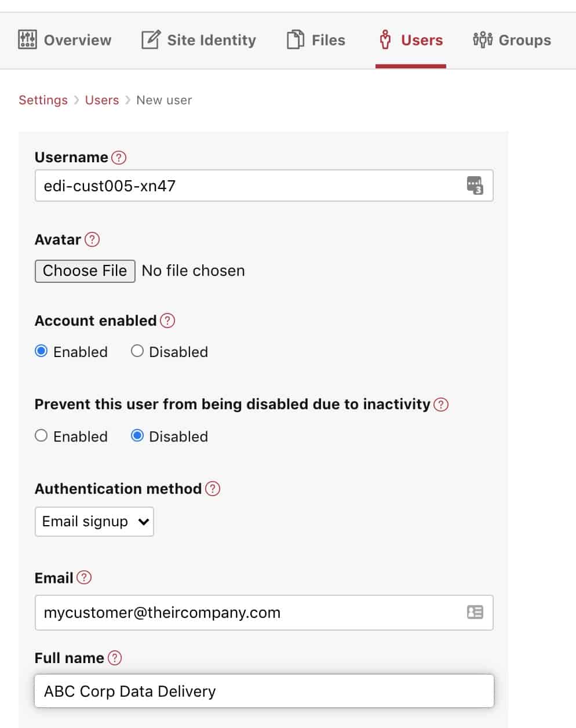
Task: Open the Authentication method dropdown
Action: (94, 522)
